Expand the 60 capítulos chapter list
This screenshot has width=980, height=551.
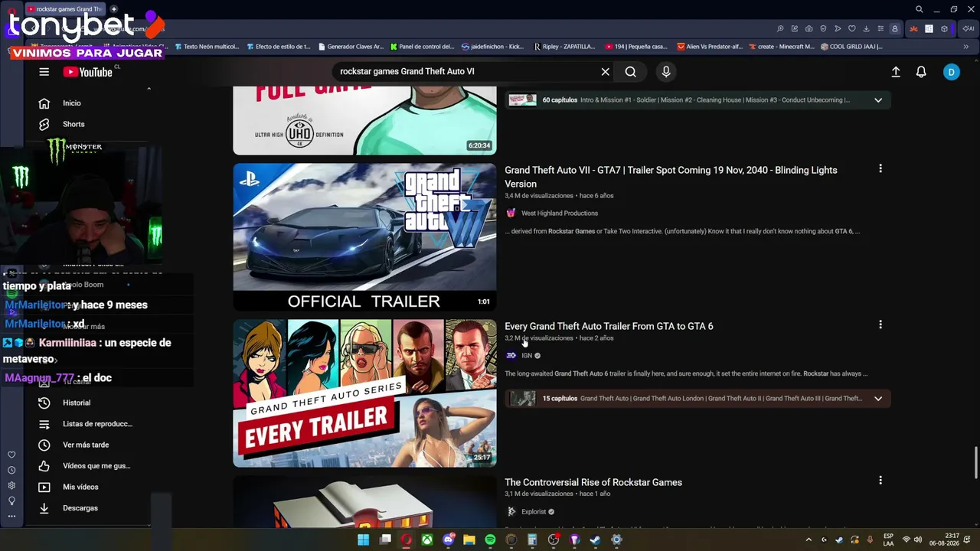pyautogui.click(x=878, y=100)
